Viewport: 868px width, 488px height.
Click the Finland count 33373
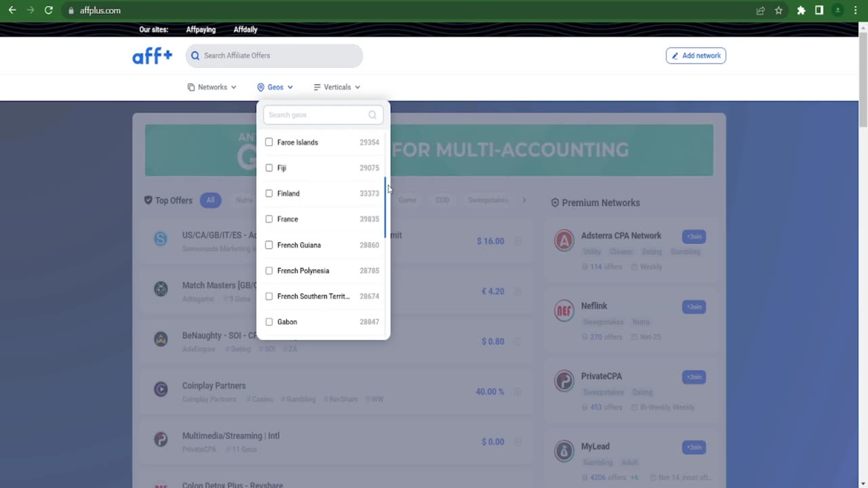point(369,194)
